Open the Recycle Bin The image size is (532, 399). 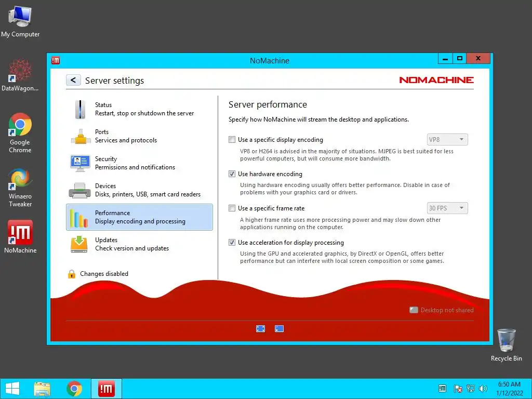[506, 345]
